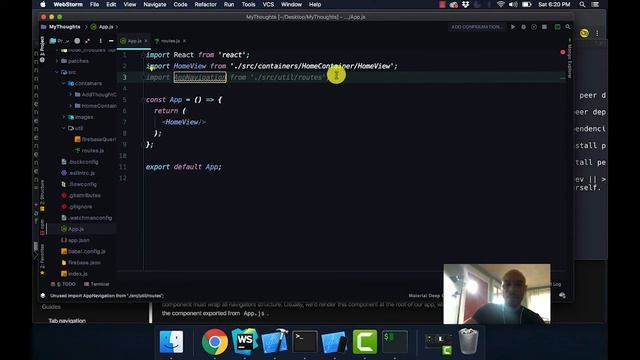Viewport: 640px width, 360px height.
Task: Open the VCS menu
Action: click(x=268, y=4)
